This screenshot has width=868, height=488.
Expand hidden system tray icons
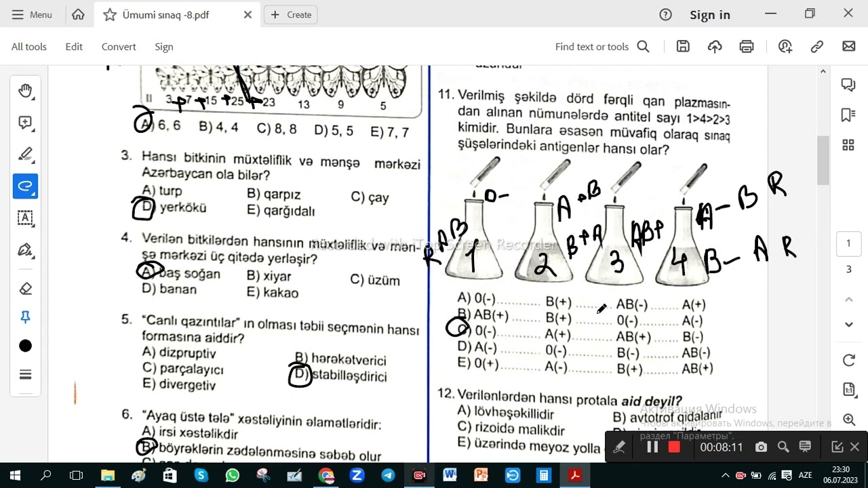(x=725, y=475)
